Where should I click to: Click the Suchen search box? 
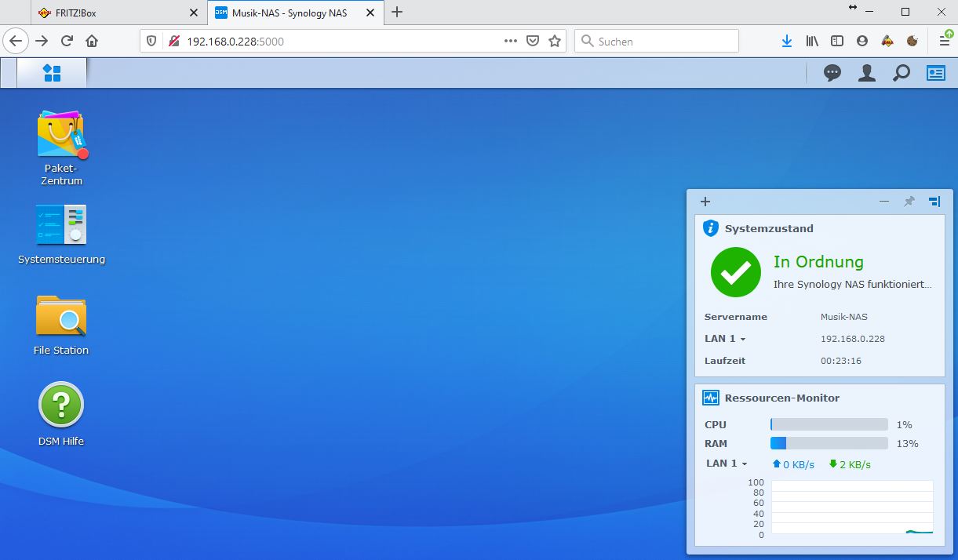(657, 41)
